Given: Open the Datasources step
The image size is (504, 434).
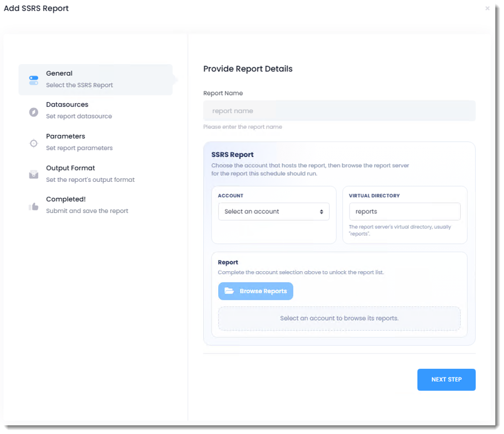Looking at the screenshot, I should [96, 111].
